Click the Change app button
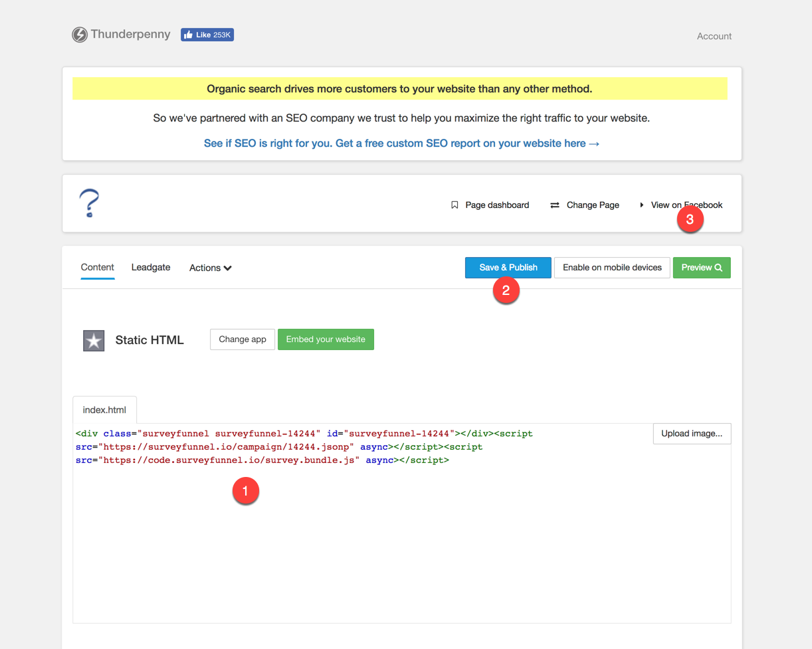 (x=243, y=339)
